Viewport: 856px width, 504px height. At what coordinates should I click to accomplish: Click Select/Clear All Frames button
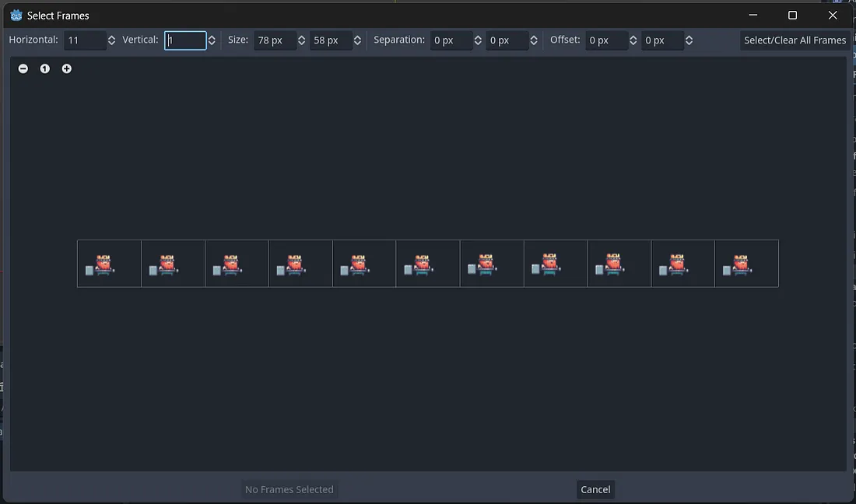click(795, 40)
